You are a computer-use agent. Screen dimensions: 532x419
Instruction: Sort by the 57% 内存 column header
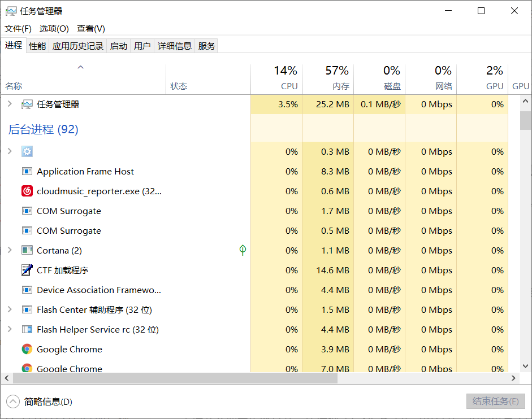tap(328, 78)
